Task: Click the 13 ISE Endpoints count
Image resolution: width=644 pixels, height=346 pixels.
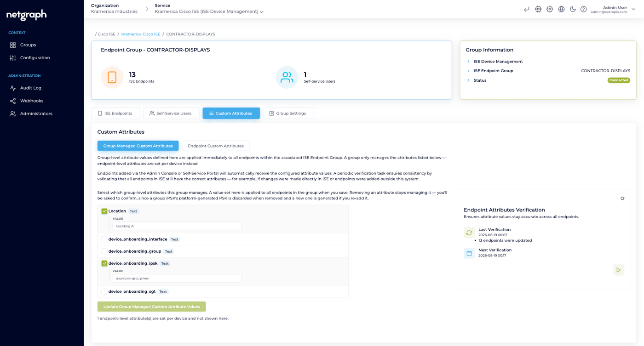Action: pos(132,74)
